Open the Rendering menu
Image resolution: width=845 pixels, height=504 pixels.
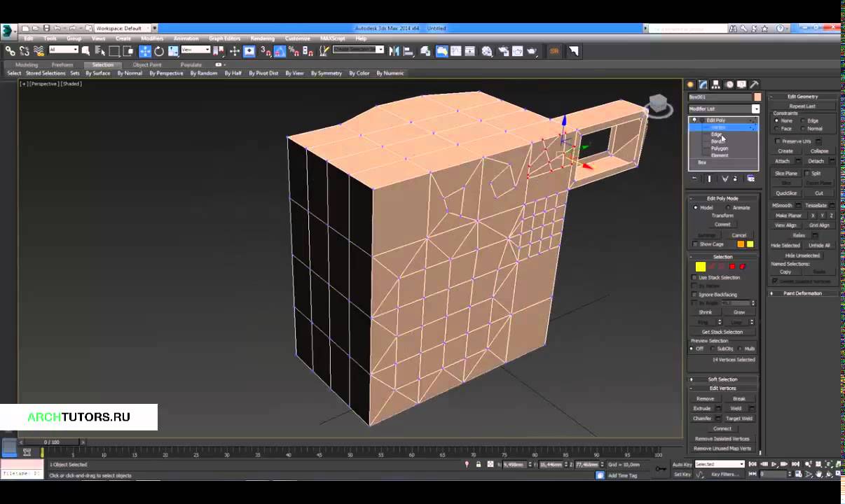point(263,38)
